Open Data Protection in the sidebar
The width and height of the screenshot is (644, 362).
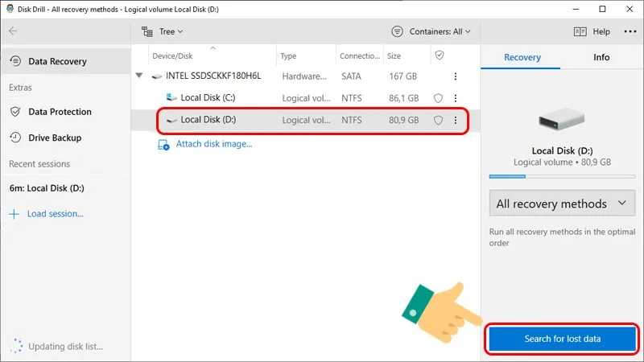tap(60, 112)
